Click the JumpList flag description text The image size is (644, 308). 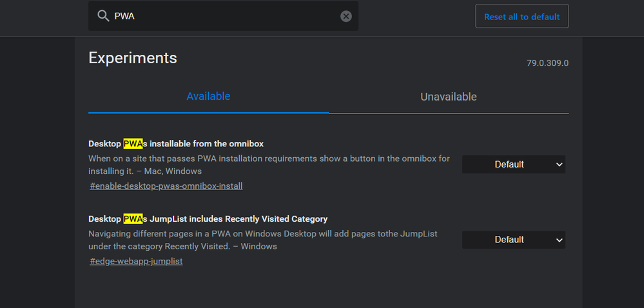point(263,240)
